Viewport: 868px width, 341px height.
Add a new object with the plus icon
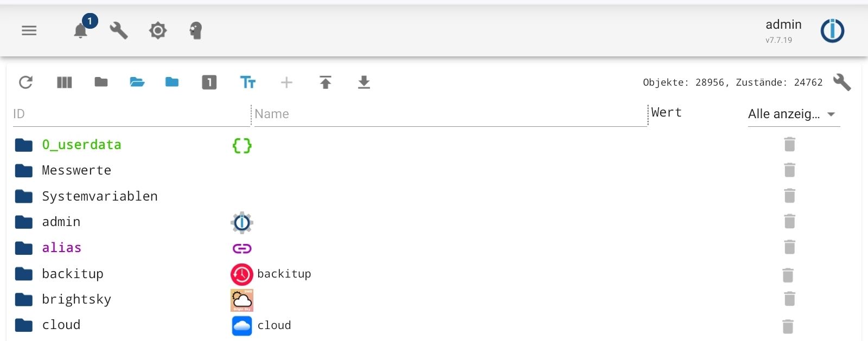(287, 82)
